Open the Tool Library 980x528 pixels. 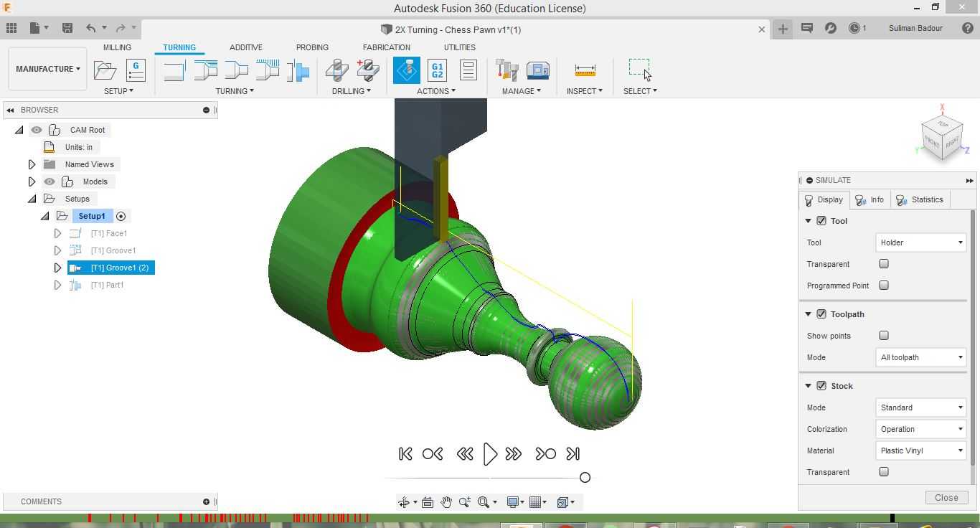pyautogui.click(x=507, y=70)
